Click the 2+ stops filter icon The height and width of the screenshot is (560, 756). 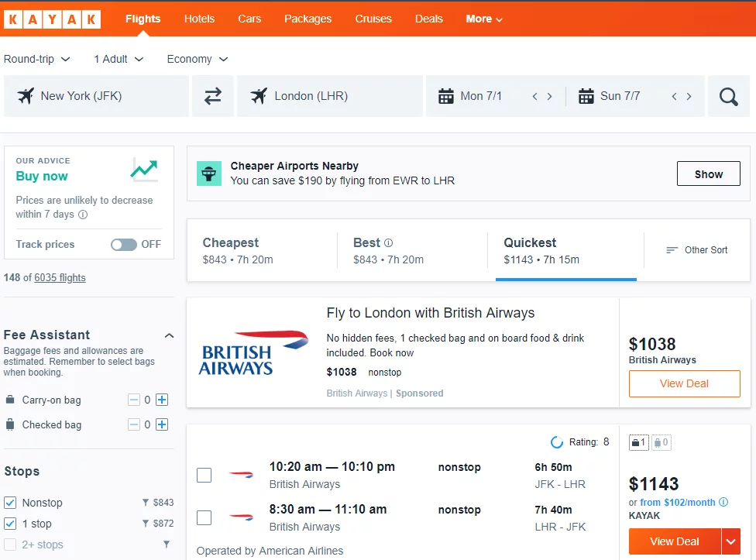[167, 544]
